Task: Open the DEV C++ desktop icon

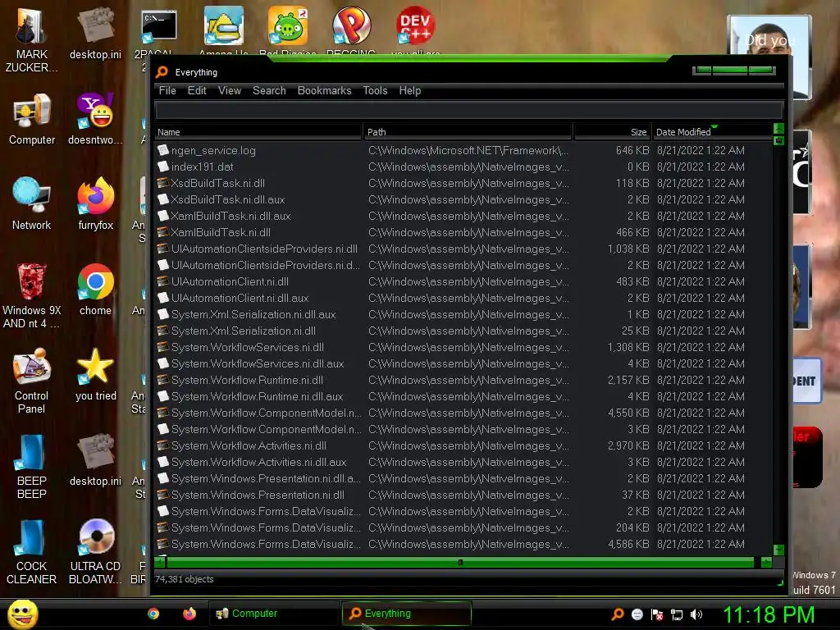Action: [x=415, y=25]
